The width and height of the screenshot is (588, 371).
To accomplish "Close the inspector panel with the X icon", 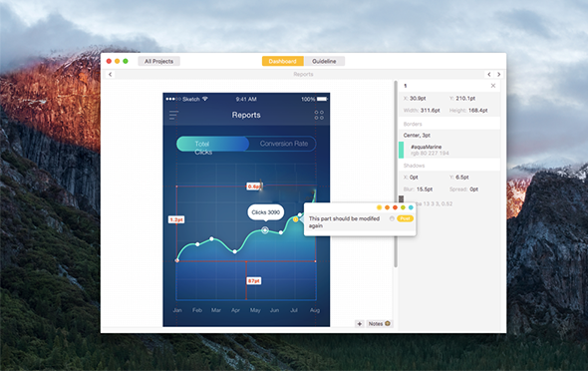I will (493, 86).
